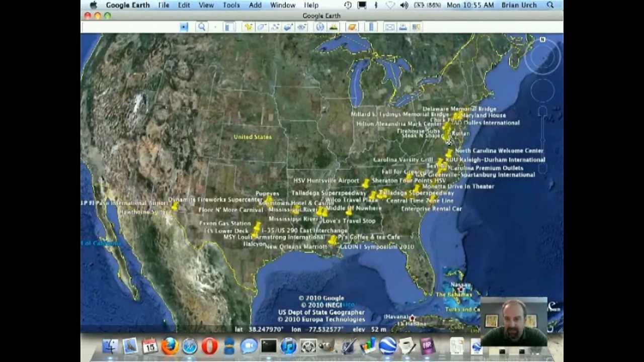Click Monetta Drive In Theater placemark label
644x362 pixels.
click(458, 186)
